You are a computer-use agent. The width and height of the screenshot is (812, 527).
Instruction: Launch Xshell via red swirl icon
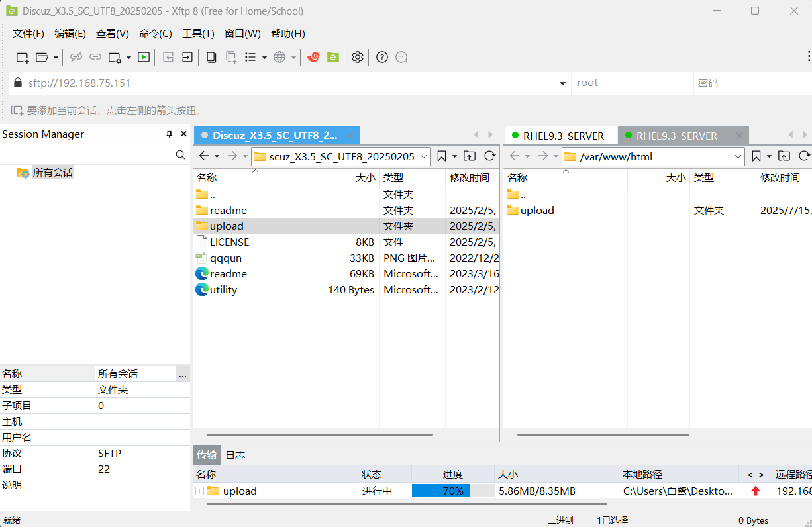pyautogui.click(x=314, y=57)
